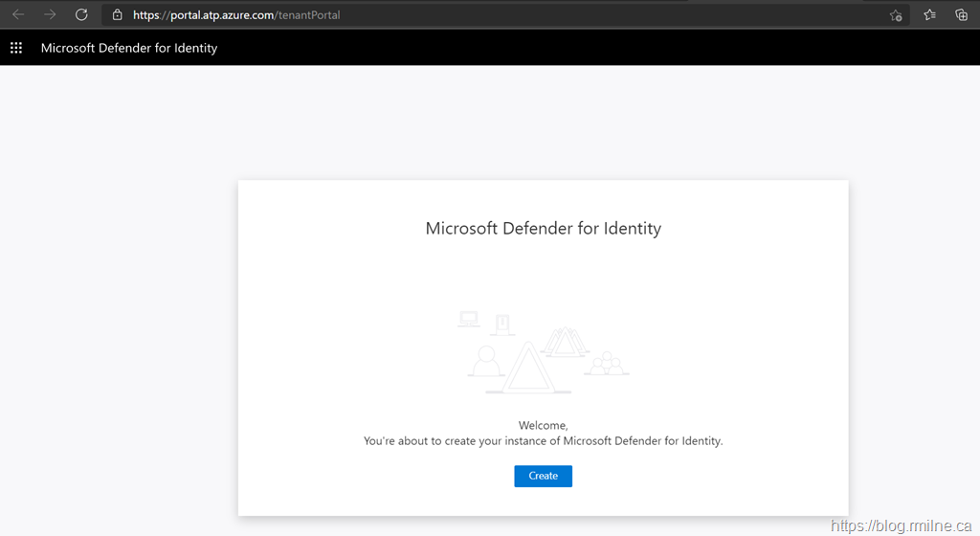The width and height of the screenshot is (980, 536).
Task: Click the single user silhouette in the illustration
Action: click(485, 361)
